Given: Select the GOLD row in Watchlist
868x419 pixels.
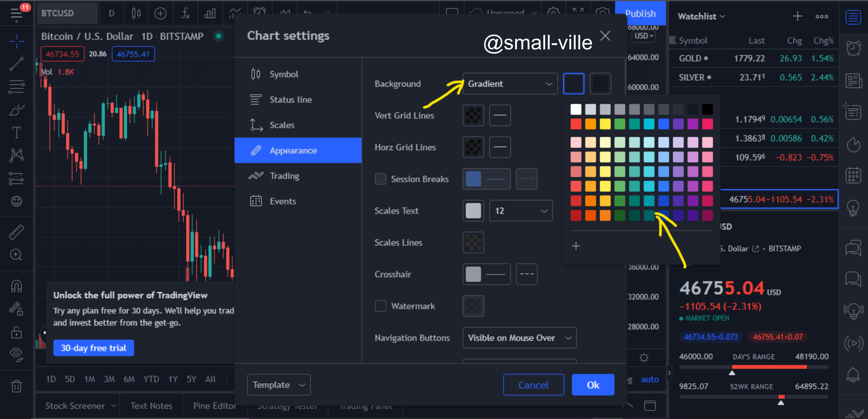Looking at the screenshot, I should [754, 58].
